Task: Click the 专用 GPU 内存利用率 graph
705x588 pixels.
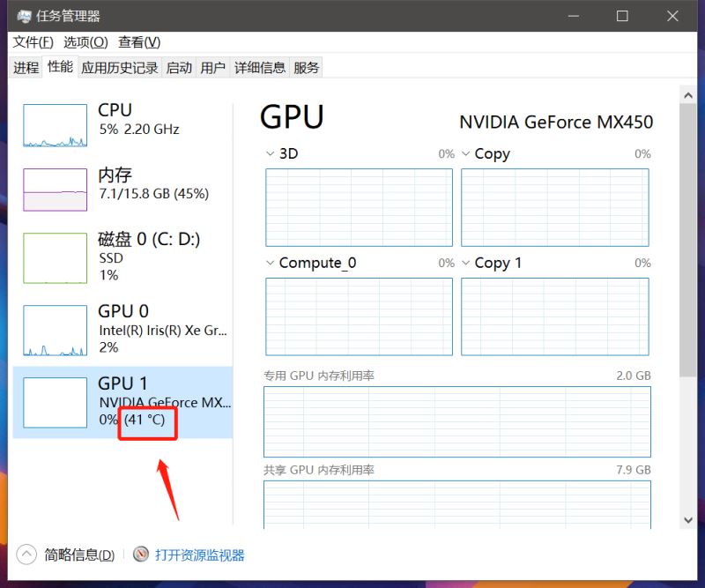Action: [457, 421]
